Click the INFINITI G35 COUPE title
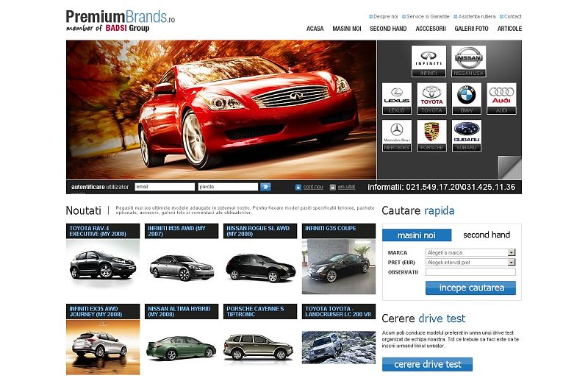Viewport: 588px width, 381px height. click(339, 231)
